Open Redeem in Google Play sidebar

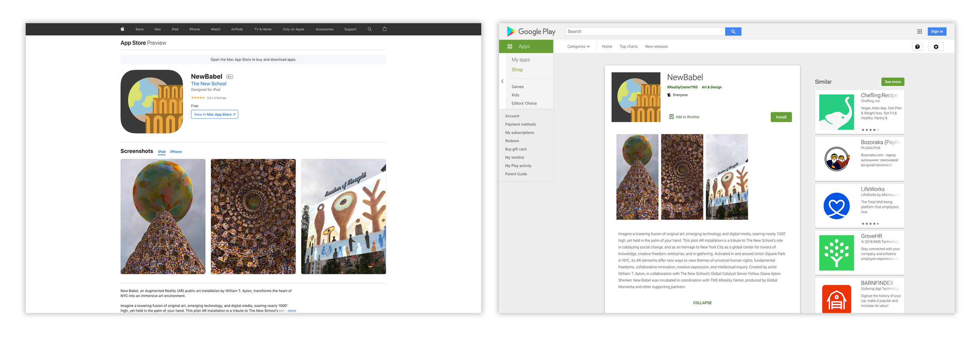click(x=512, y=141)
